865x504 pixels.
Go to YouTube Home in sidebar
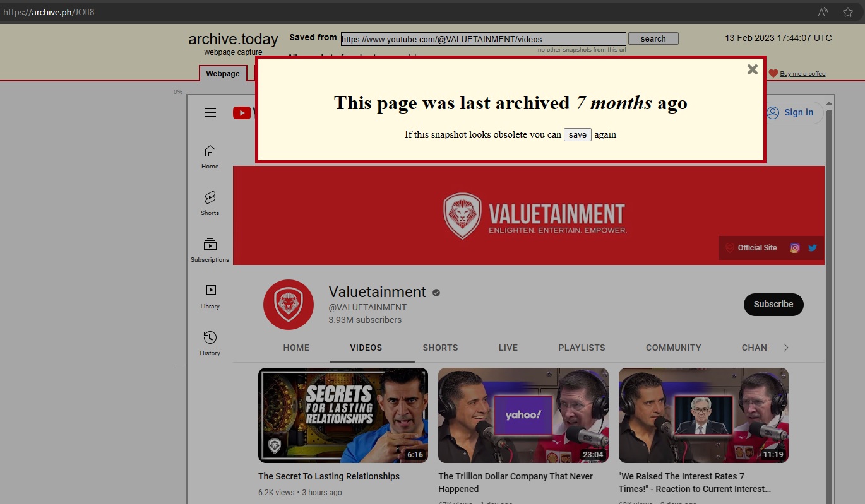(x=210, y=157)
